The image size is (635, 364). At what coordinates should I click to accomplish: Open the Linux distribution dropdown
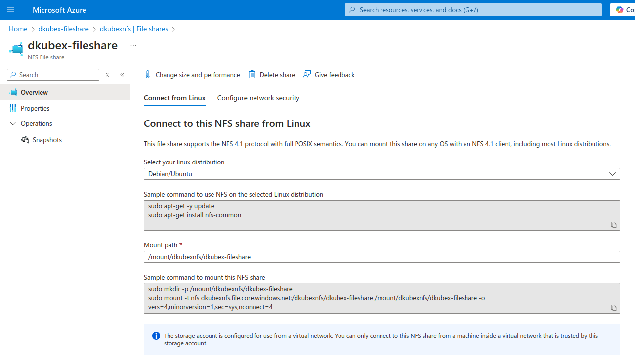pyautogui.click(x=381, y=174)
